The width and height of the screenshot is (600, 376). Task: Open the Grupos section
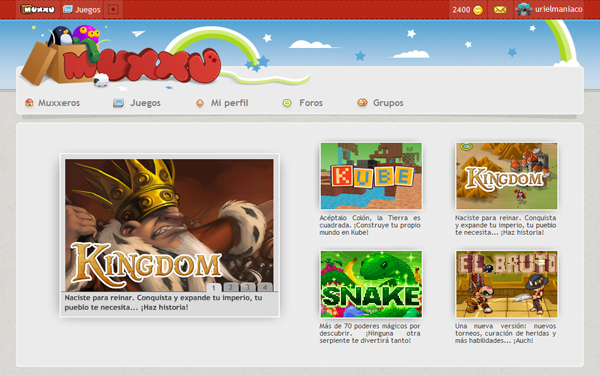(x=388, y=103)
